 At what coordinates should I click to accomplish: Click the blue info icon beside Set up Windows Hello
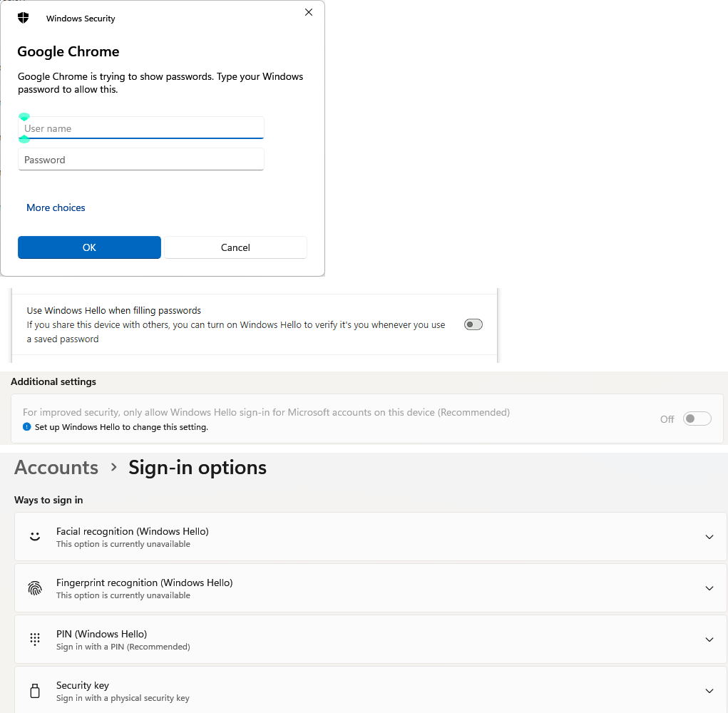tap(27, 427)
